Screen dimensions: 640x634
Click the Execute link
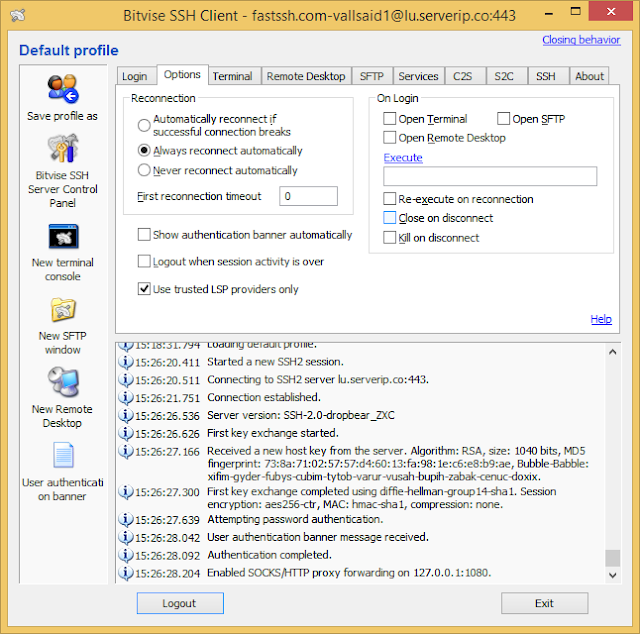click(x=403, y=158)
